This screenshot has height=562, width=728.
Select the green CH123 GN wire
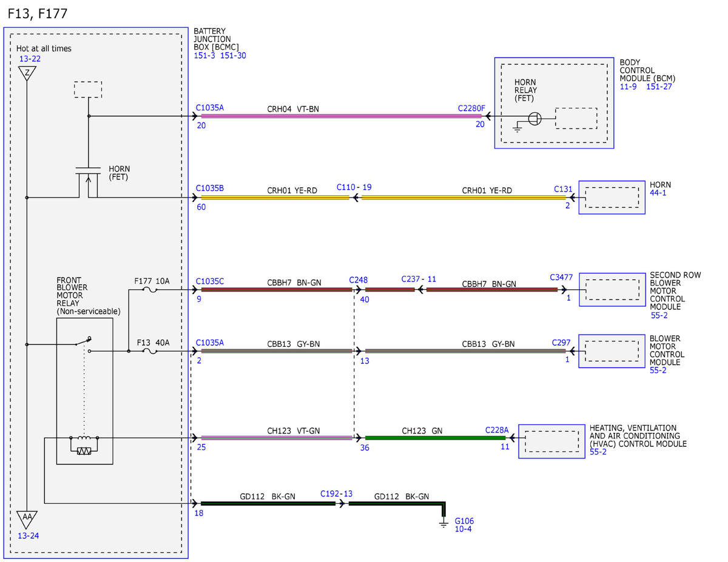tap(435, 438)
